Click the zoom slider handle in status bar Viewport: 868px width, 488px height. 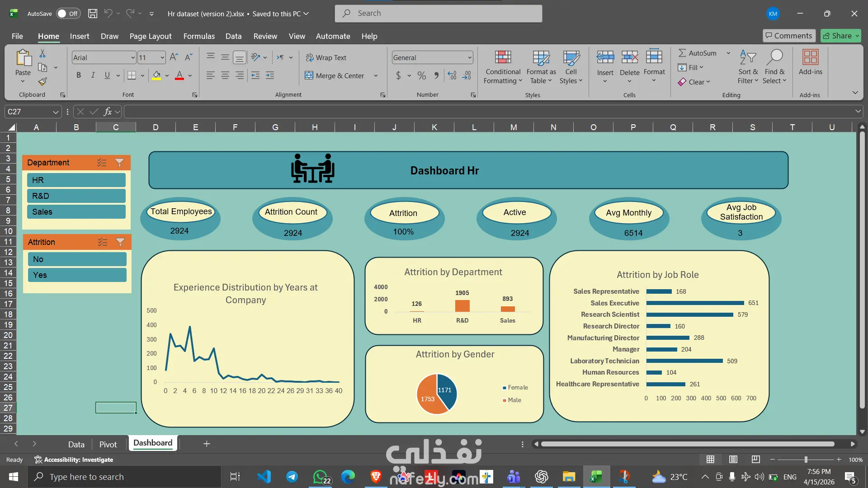(x=806, y=460)
